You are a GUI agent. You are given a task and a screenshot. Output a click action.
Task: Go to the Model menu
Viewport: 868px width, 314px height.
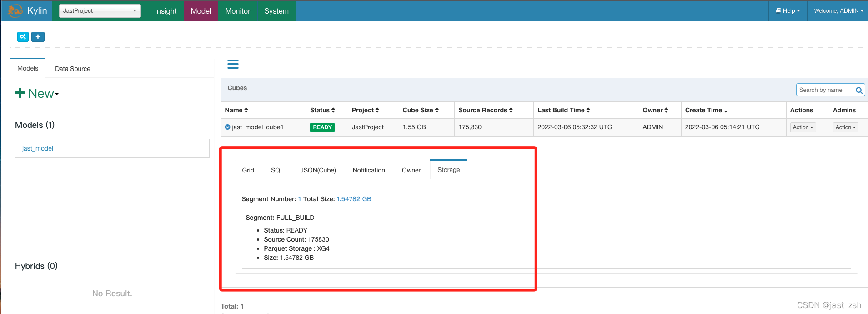[x=201, y=11]
